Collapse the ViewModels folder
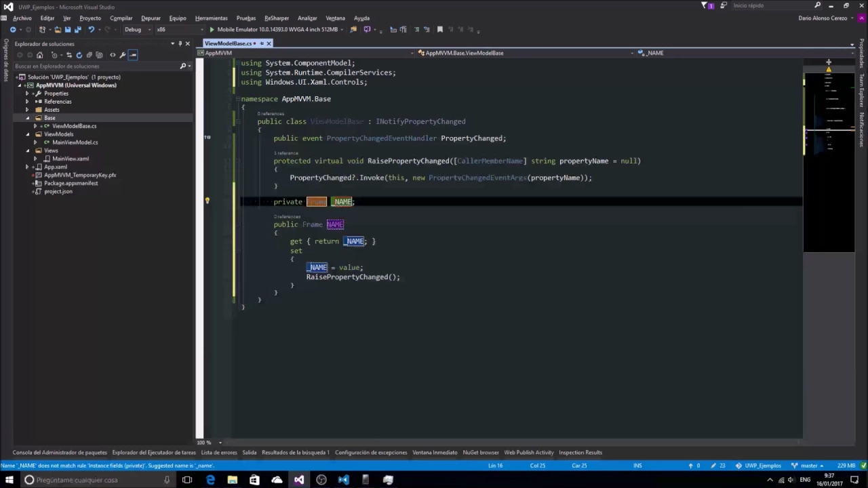 (x=27, y=134)
